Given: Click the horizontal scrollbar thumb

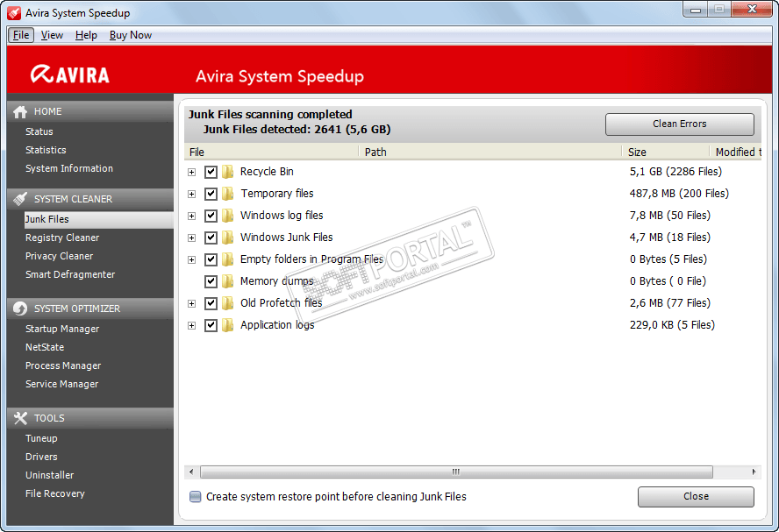Looking at the screenshot, I should [456, 472].
